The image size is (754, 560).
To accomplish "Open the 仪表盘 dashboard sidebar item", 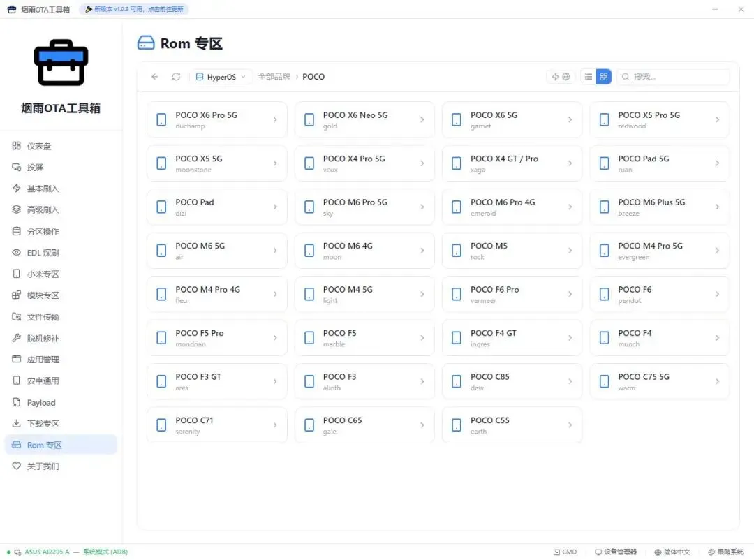I will [x=61, y=146].
